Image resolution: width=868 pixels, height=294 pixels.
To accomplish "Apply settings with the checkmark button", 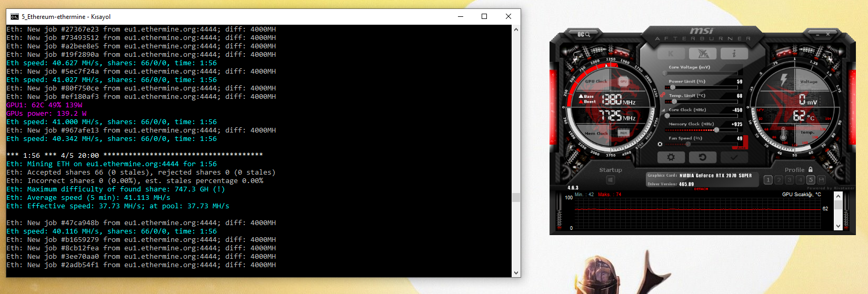I will coord(734,157).
